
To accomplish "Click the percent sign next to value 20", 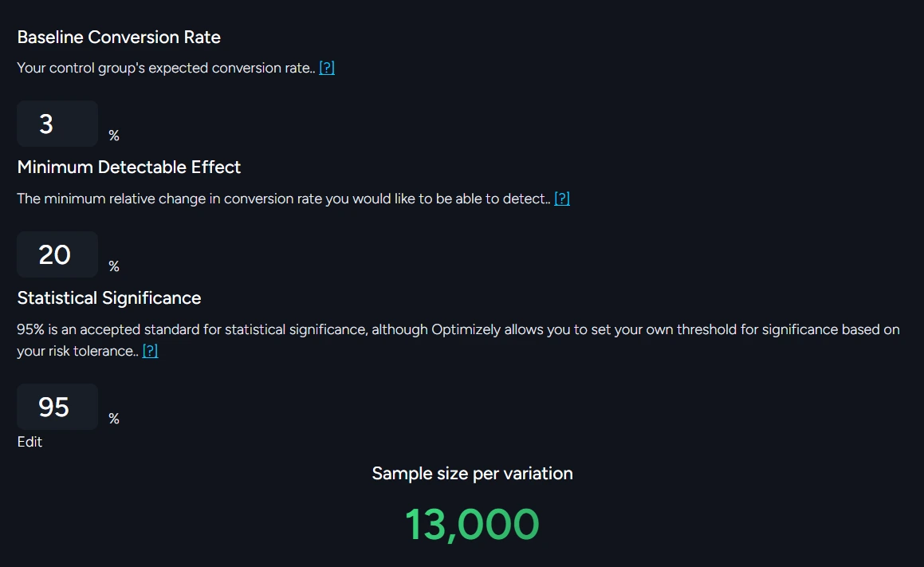I will [114, 267].
